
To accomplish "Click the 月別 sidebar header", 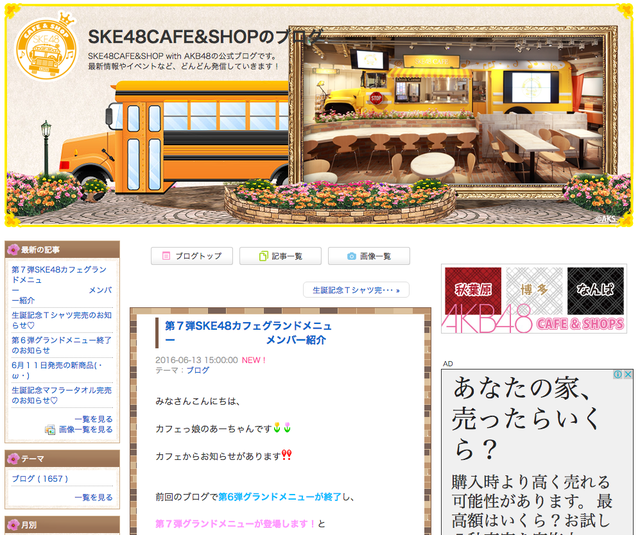I will click(62, 525).
